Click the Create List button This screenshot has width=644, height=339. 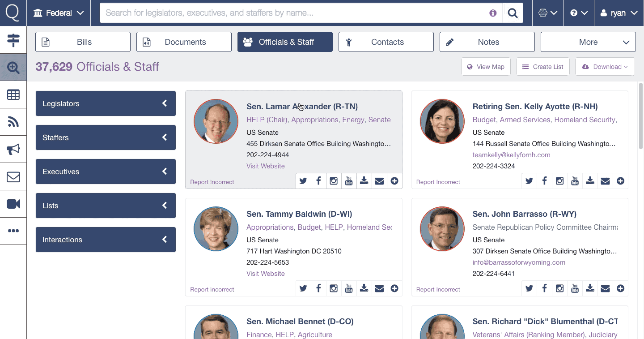[543, 67]
